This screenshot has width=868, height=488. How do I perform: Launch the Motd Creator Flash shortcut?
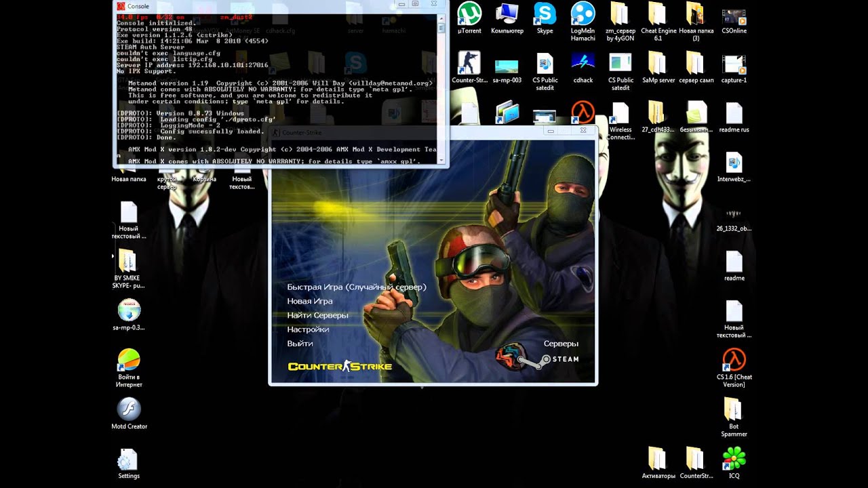pos(129,413)
